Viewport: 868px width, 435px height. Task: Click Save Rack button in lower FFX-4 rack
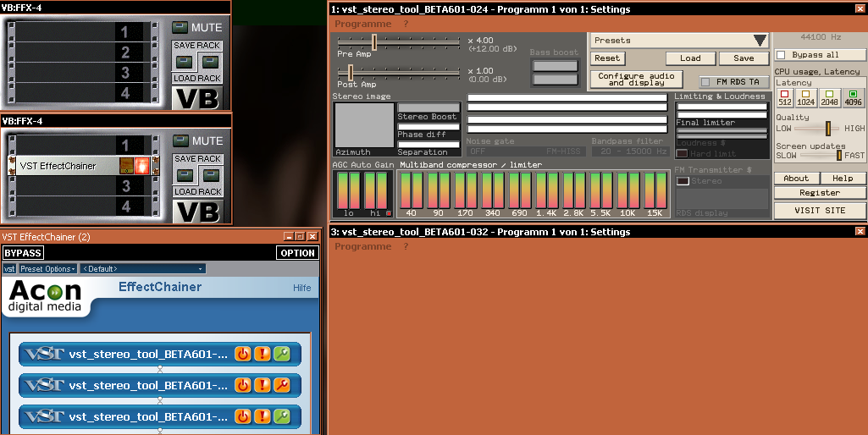pos(185,175)
